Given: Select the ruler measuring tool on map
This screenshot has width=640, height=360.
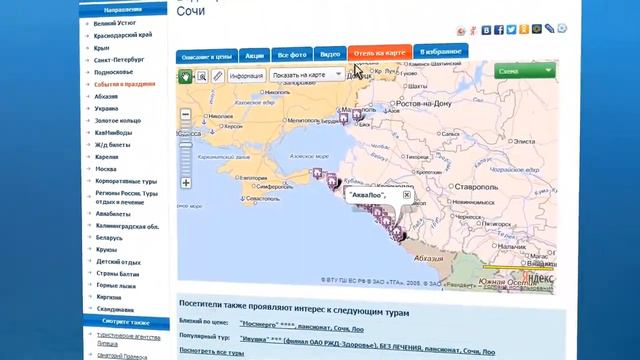Looking at the screenshot, I should tap(218, 76).
